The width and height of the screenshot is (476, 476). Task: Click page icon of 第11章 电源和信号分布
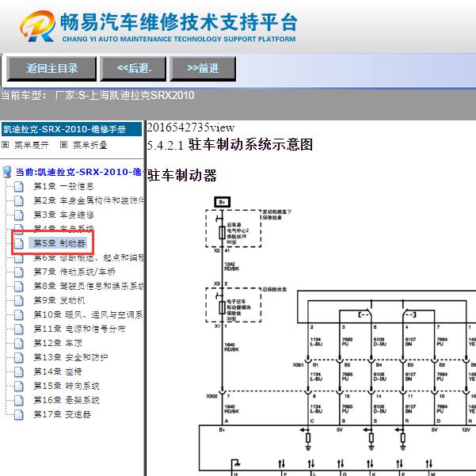(x=19, y=329)
